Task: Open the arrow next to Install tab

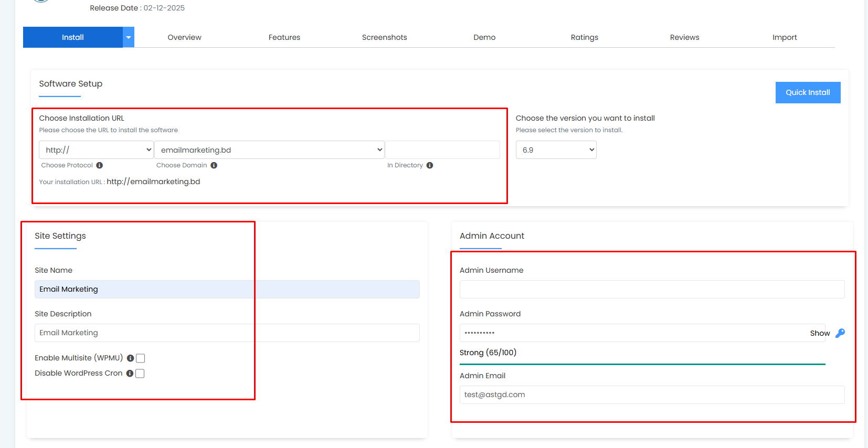Action: 129,37
